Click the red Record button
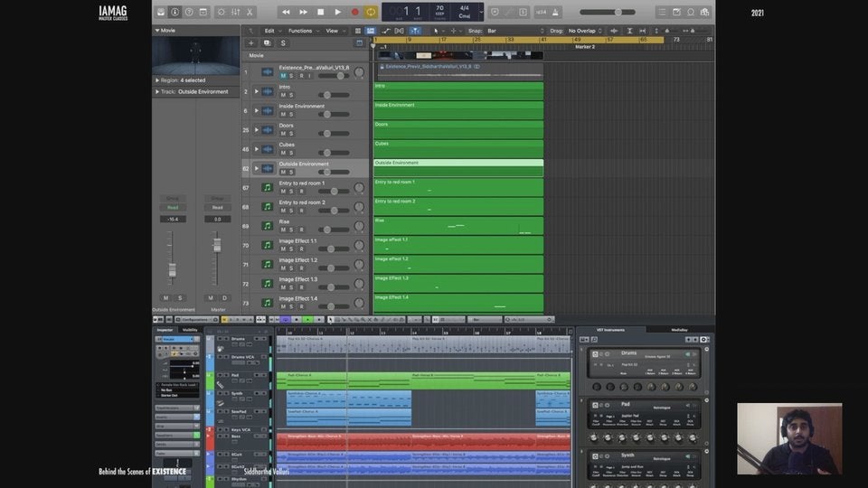 click(354, 12)
